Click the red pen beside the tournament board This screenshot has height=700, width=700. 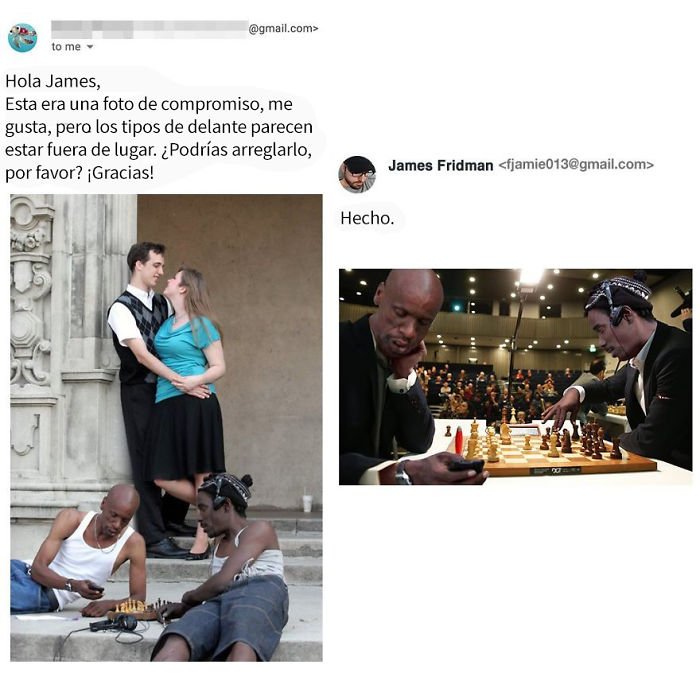[459, 440]
